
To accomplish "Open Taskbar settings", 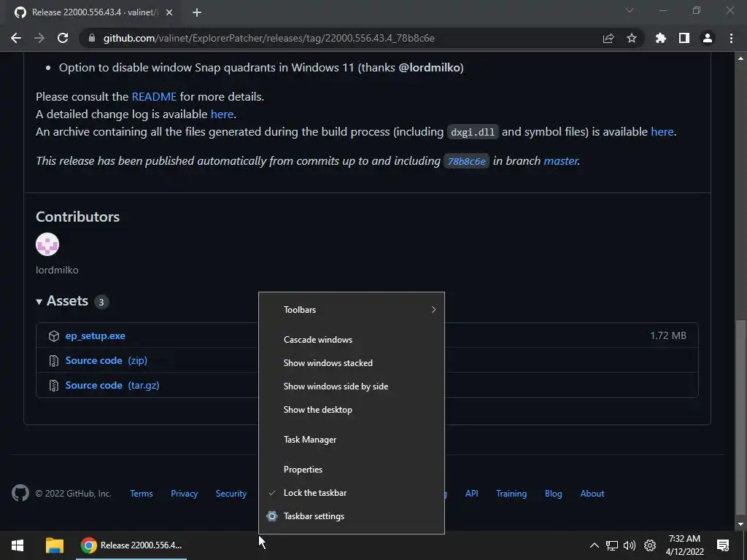I will click(x=352, y=516).
